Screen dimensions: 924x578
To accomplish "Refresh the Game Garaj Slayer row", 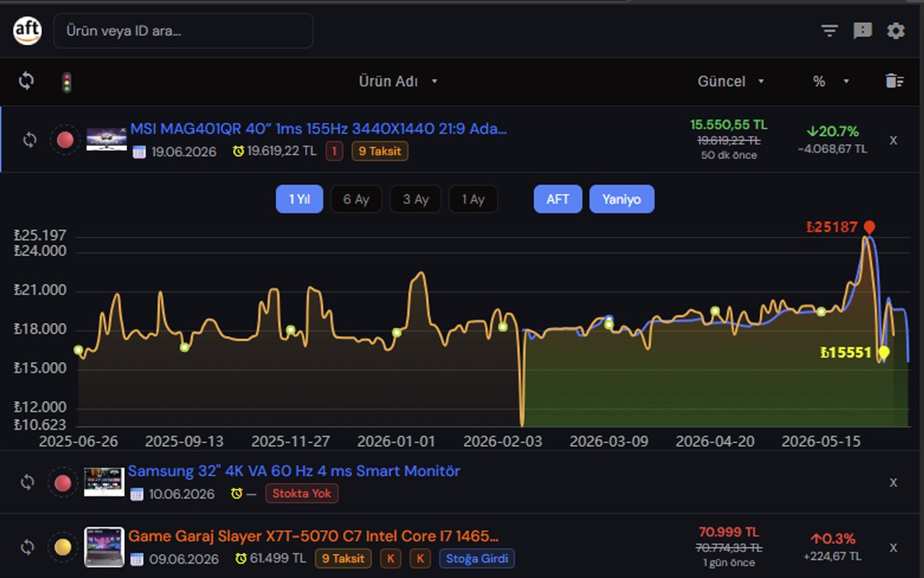I will (27, 547).
